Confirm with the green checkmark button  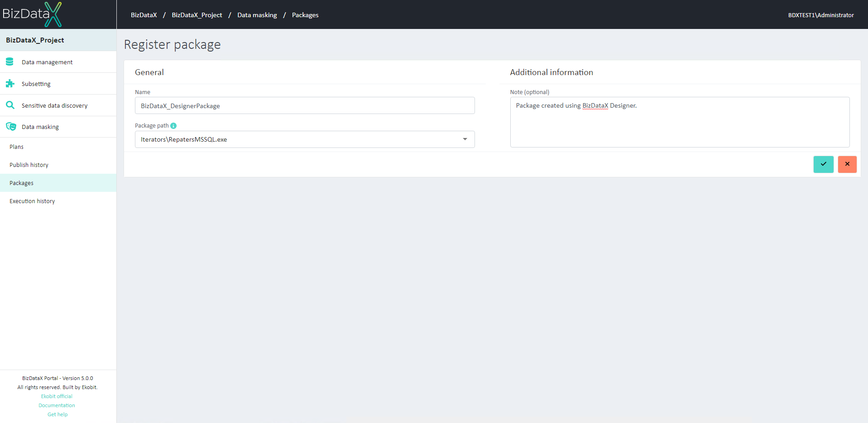823,164
